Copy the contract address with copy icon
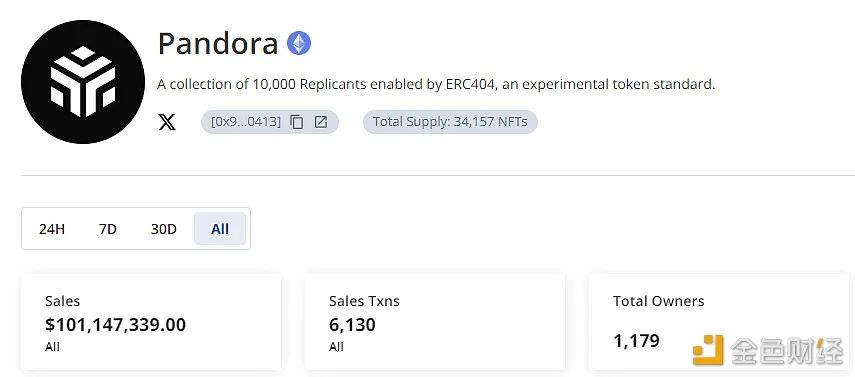The height and width of the screenshot is (377, 855). 297,122
